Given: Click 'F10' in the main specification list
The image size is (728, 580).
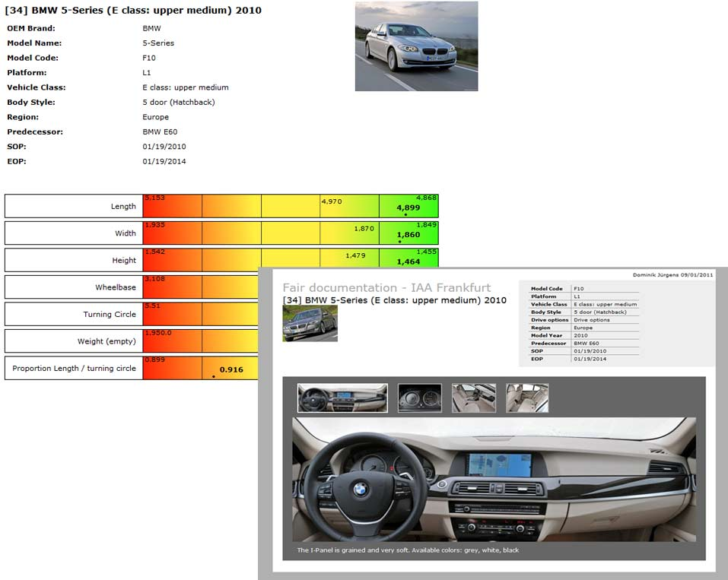Looking at the screenshot, I should click(149, 58).
